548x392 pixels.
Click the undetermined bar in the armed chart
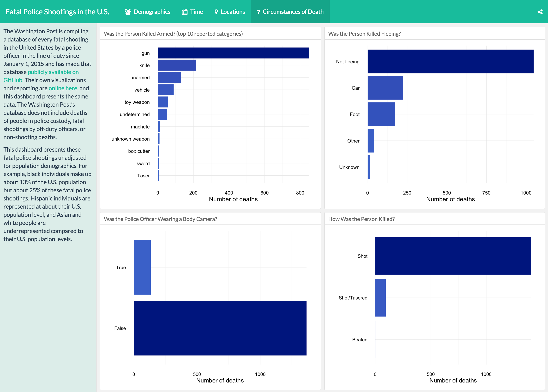[x=162, y=114]
